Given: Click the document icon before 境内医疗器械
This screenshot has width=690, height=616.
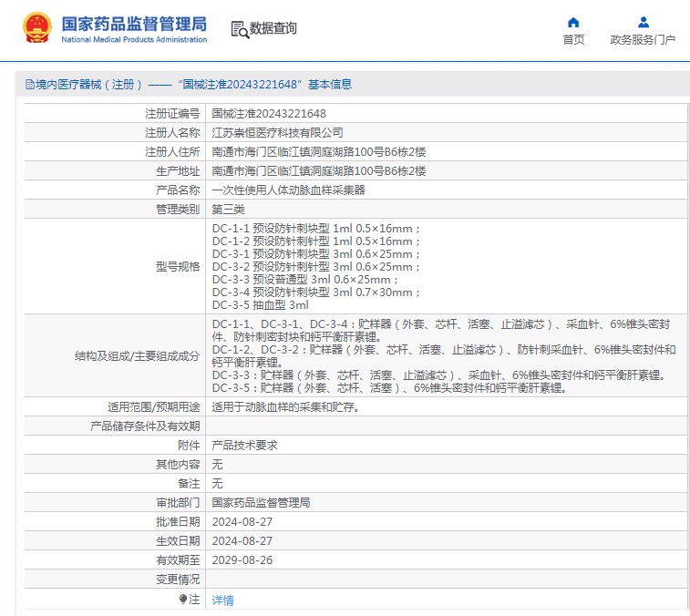Looking at the screenshot, I should click(x=30, y=85).
